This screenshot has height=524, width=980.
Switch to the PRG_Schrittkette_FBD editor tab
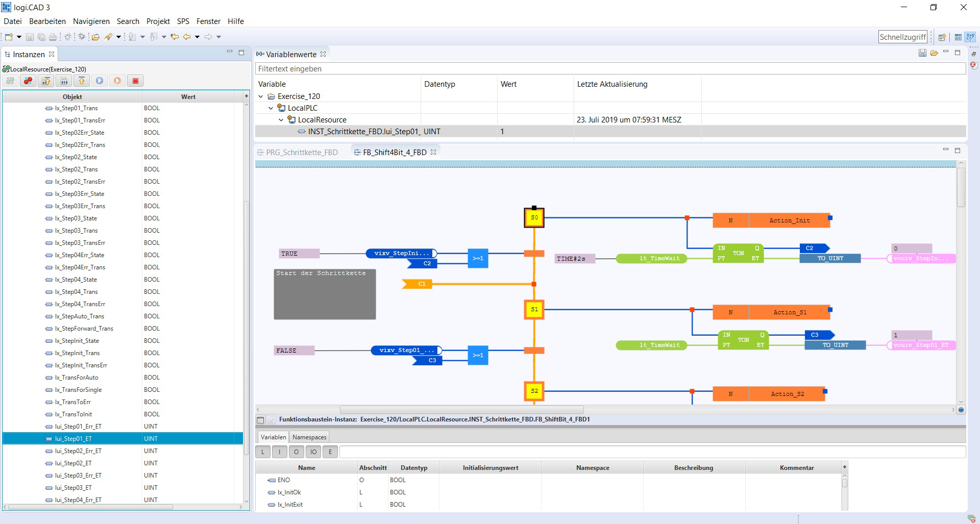(301, 152)
